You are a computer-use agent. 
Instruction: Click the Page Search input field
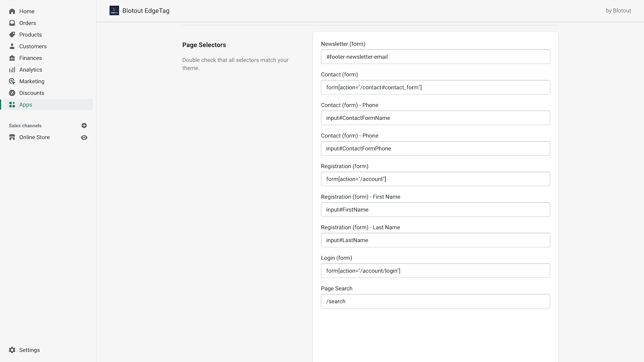tap(435, 301)
